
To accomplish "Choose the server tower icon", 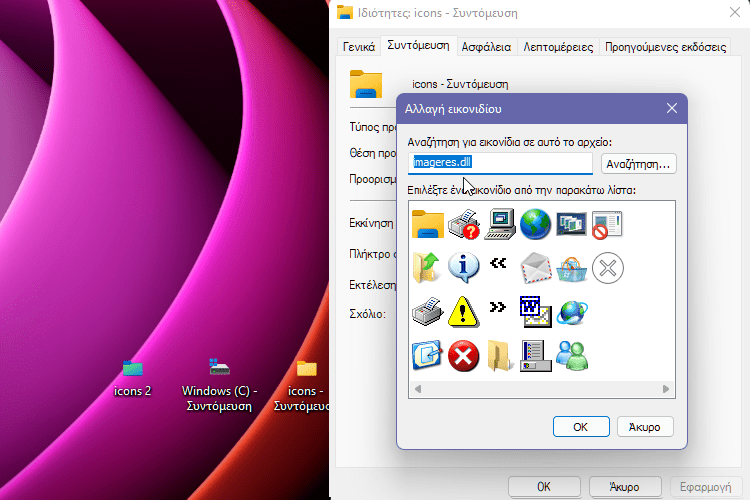I will (x=535, y=356).
